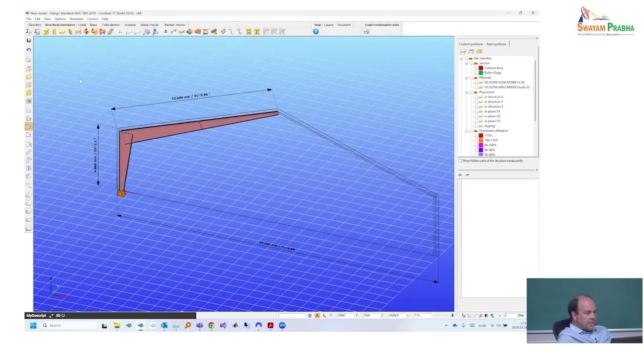Check the sloping placement checkbox
Viewport: 644px width, 362px height.
(x=476, y=126)
